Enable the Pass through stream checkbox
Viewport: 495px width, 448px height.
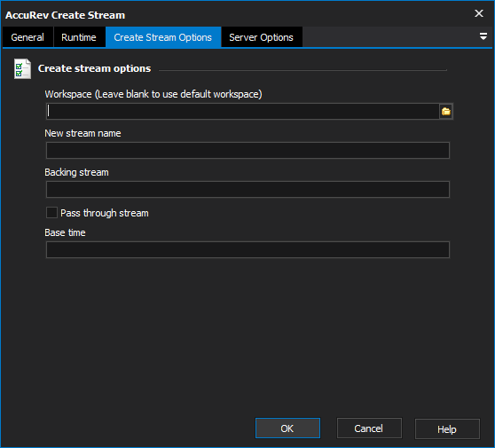(51, 213)
